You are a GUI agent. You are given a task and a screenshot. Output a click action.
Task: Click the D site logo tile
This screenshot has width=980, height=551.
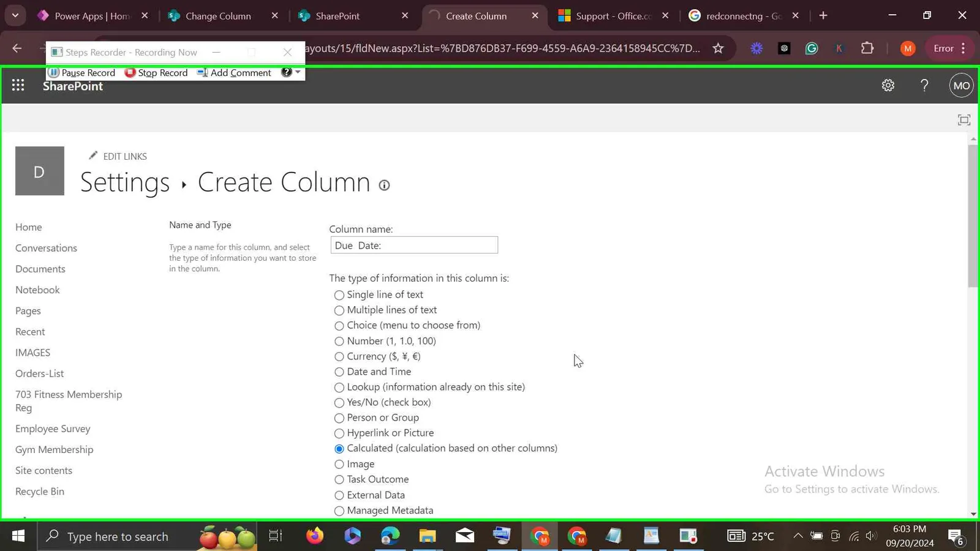pos(40,171)
